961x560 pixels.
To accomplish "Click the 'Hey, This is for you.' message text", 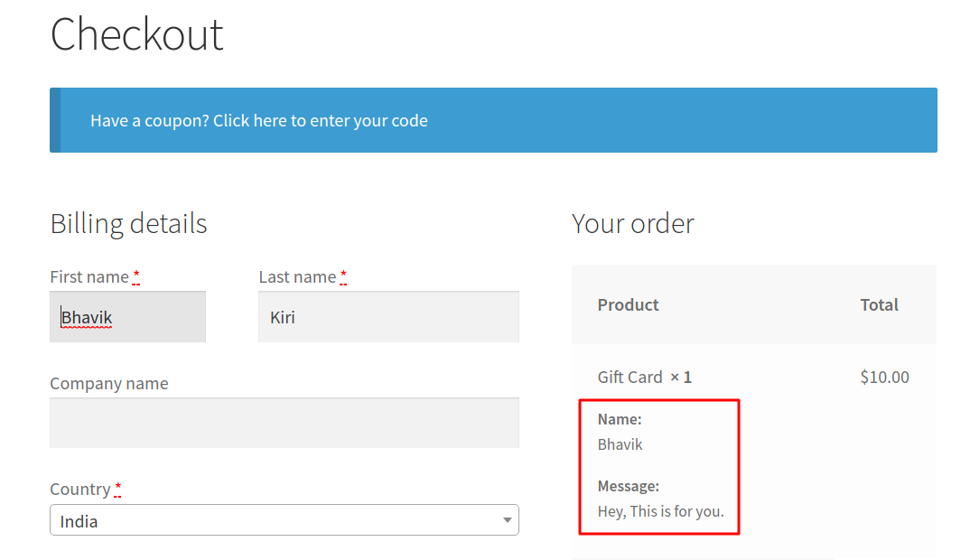I will 661,511.
